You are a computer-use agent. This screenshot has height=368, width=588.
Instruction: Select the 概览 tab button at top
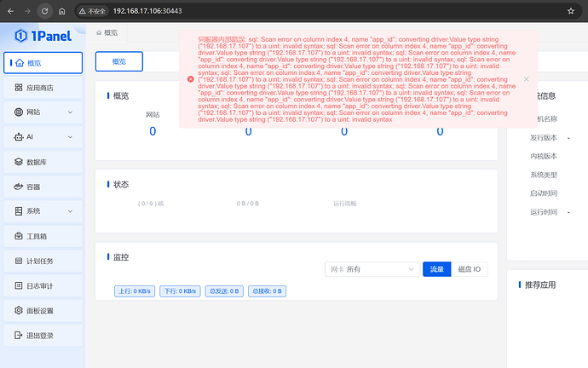point(118,61)
